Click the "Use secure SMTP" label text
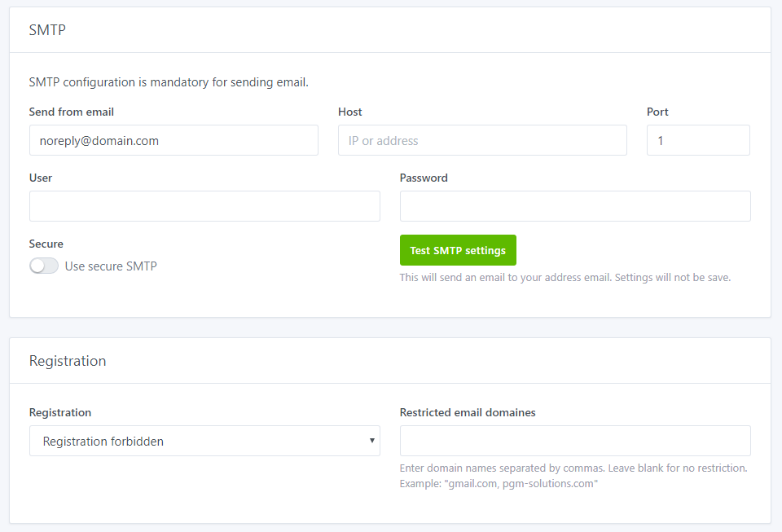 click(111, 266)
